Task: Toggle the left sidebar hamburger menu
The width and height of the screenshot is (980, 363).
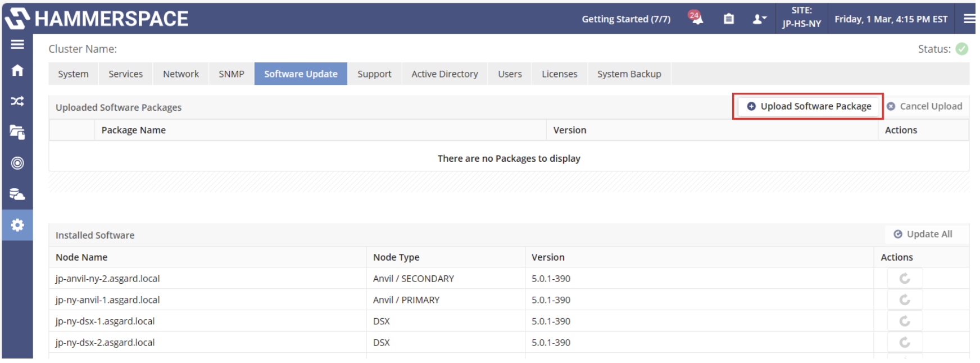Action: (x=17, y=44)
